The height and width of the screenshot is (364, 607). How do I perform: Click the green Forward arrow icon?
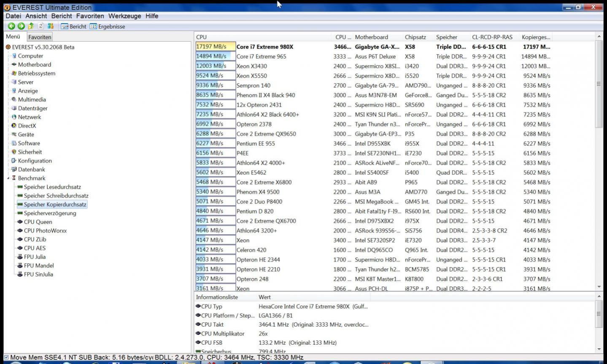click(21, 26)
